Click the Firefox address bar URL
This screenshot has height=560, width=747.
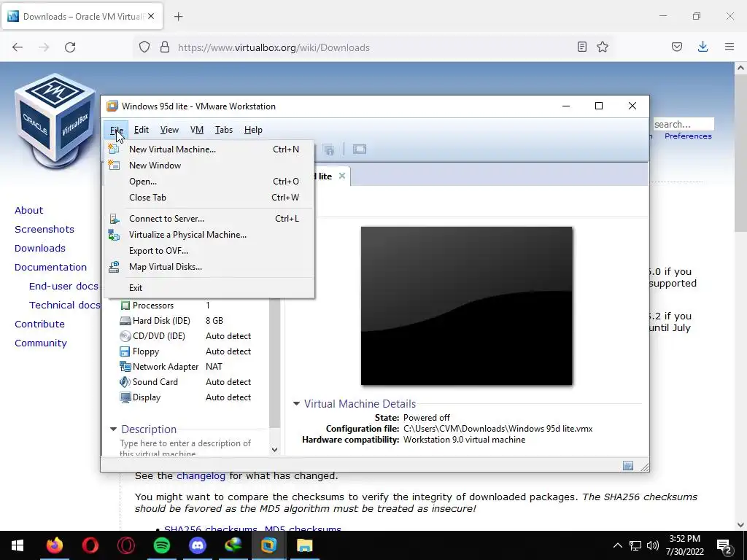[x=274, y=47]
